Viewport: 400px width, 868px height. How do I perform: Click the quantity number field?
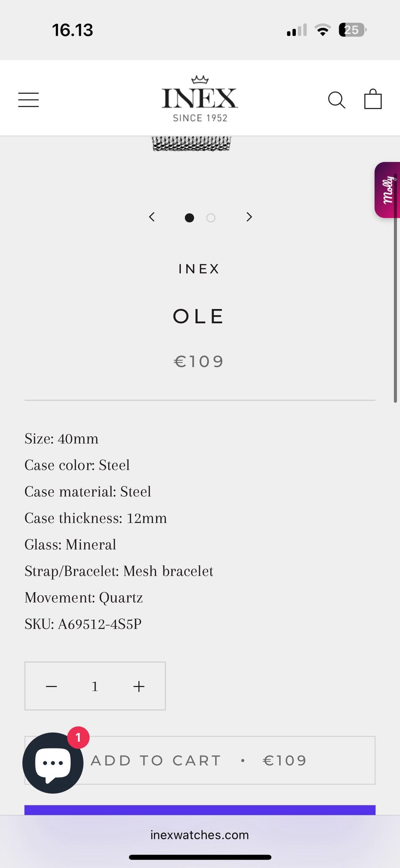pos(95,686)
